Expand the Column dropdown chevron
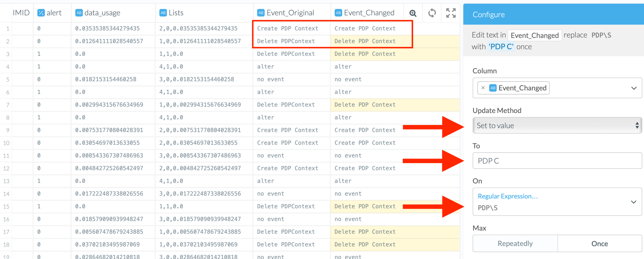The height and width of the screenshot is (259, 644). point(633,88)
